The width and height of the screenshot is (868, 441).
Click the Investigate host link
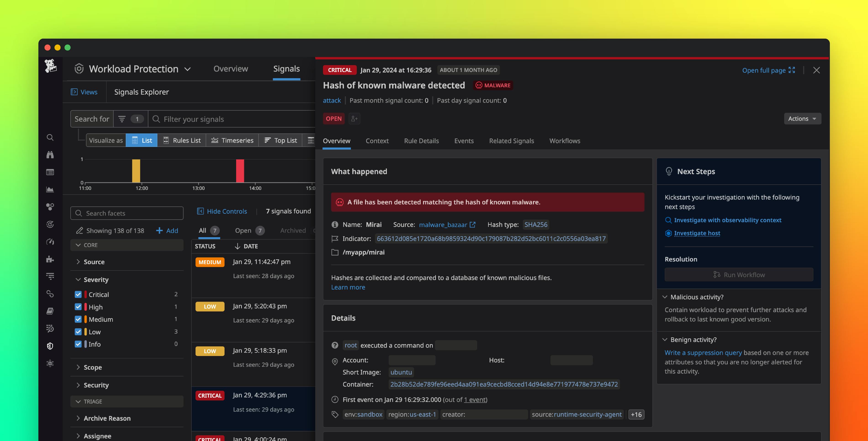pos(697,233)
